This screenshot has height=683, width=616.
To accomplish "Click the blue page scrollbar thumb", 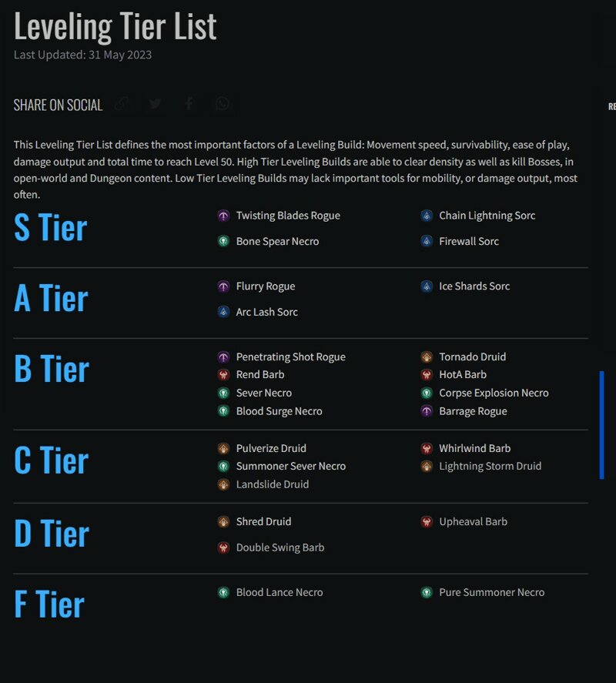I will click(x=601, y=425).
